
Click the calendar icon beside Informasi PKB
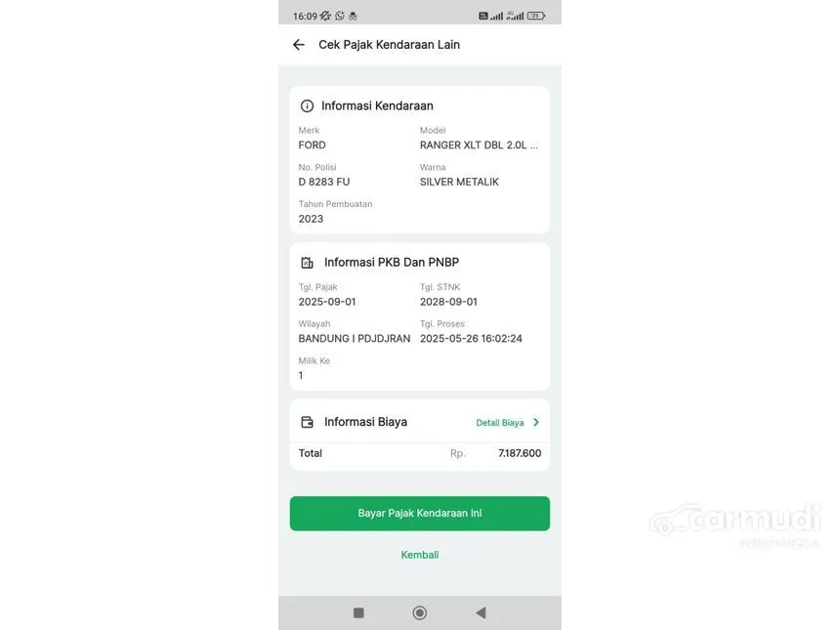click(307, 263)
